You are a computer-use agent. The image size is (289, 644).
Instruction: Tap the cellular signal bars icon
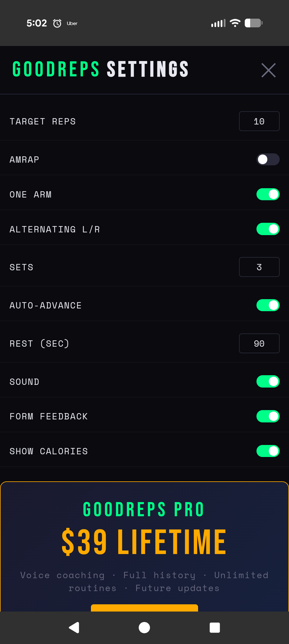tap(218, 23)
